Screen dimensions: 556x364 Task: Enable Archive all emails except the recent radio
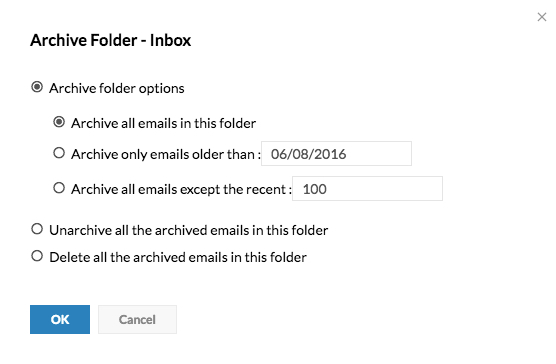tap(59, 188)
